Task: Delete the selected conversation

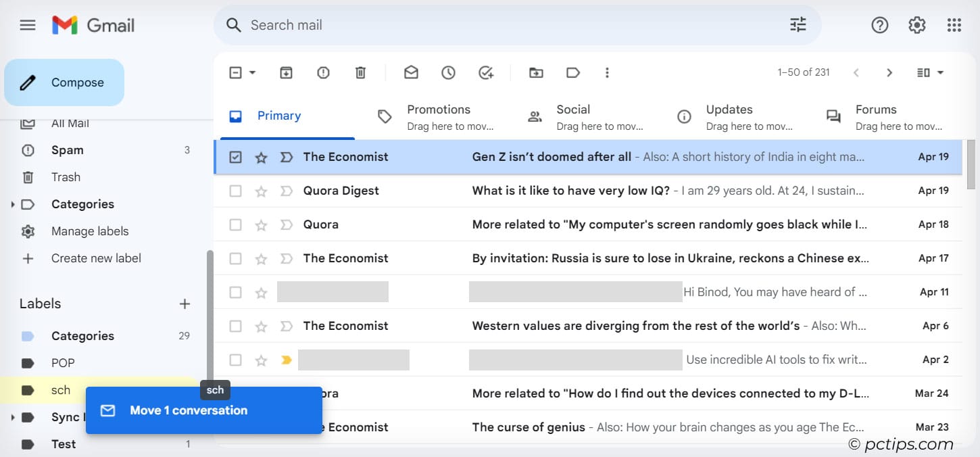Action: [360, 72]
